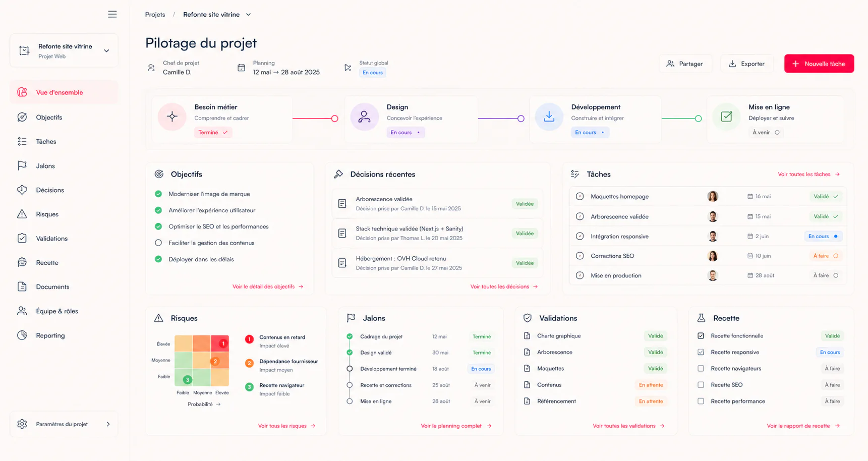Open Équipe & rôles menu item
This screenshot has height=461, width=868.
pos(64,311)
